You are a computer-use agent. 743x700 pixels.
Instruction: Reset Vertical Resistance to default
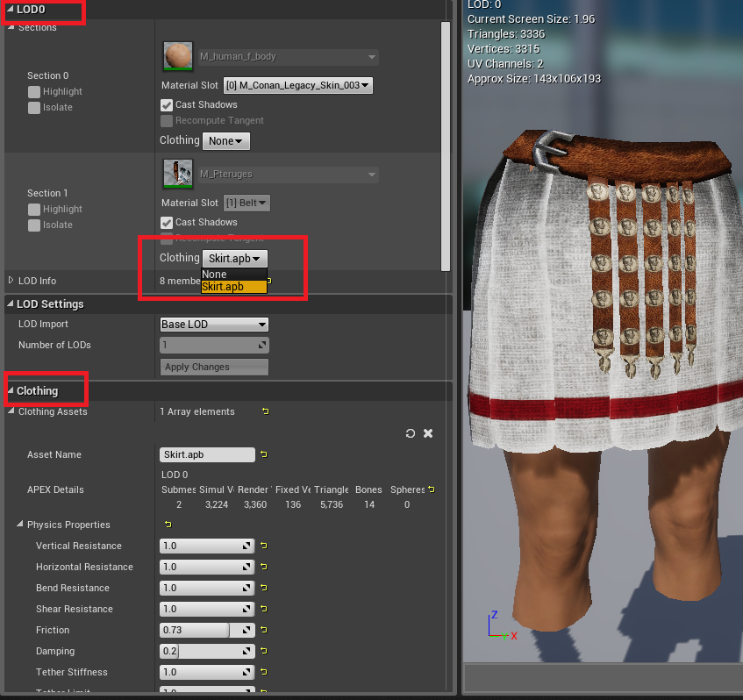pyautogui.click(x=264, y=546)
